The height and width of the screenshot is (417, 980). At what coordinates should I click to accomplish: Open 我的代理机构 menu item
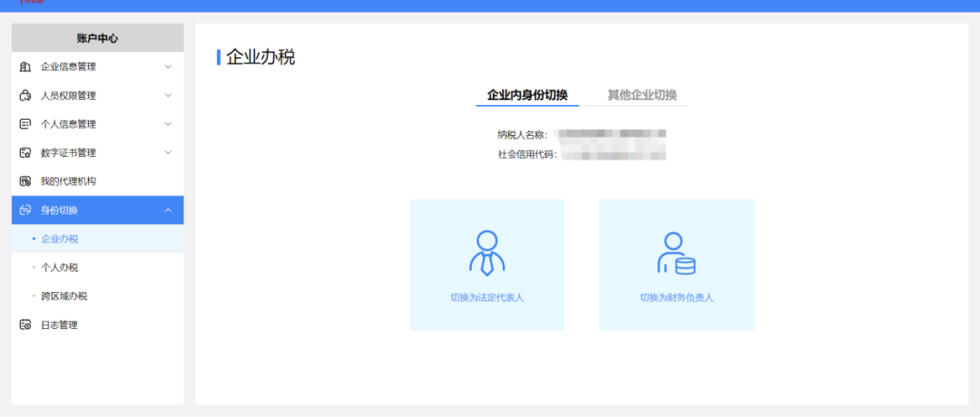[97, 181]
